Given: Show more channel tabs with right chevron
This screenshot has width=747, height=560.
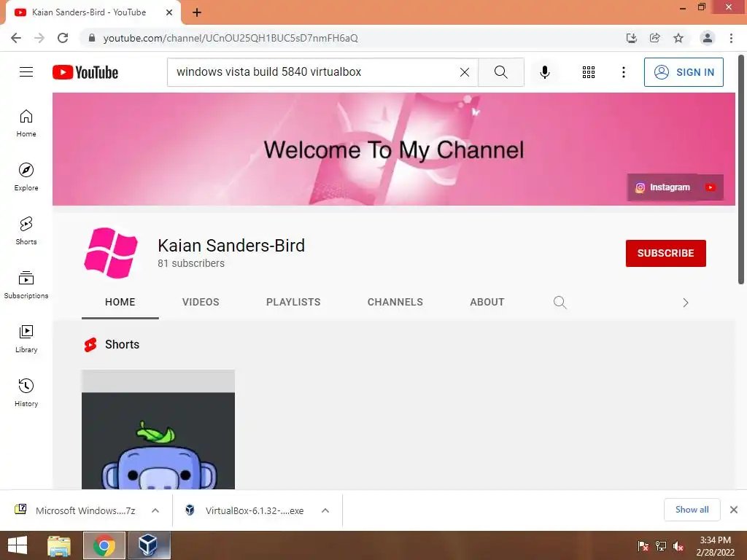Looking at the screenshot, I should coord(685,303).
